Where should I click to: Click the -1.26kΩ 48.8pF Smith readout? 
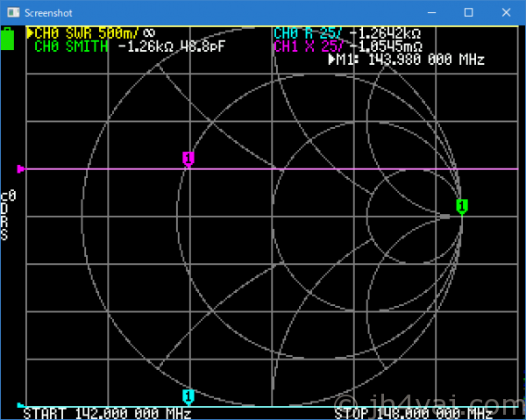pos(172,46)
